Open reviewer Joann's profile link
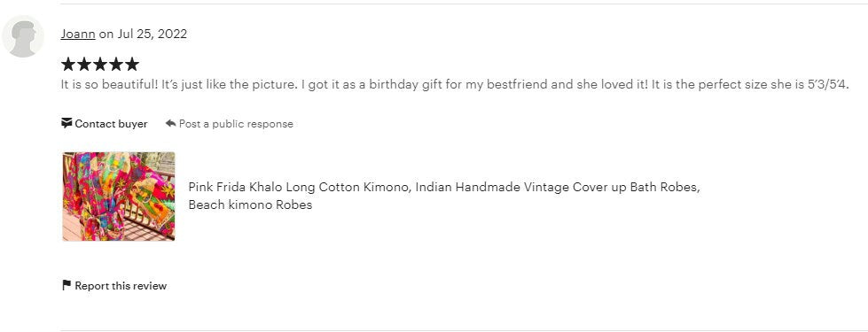The width and height of the screenshot is (868, 332). [78, 34]
